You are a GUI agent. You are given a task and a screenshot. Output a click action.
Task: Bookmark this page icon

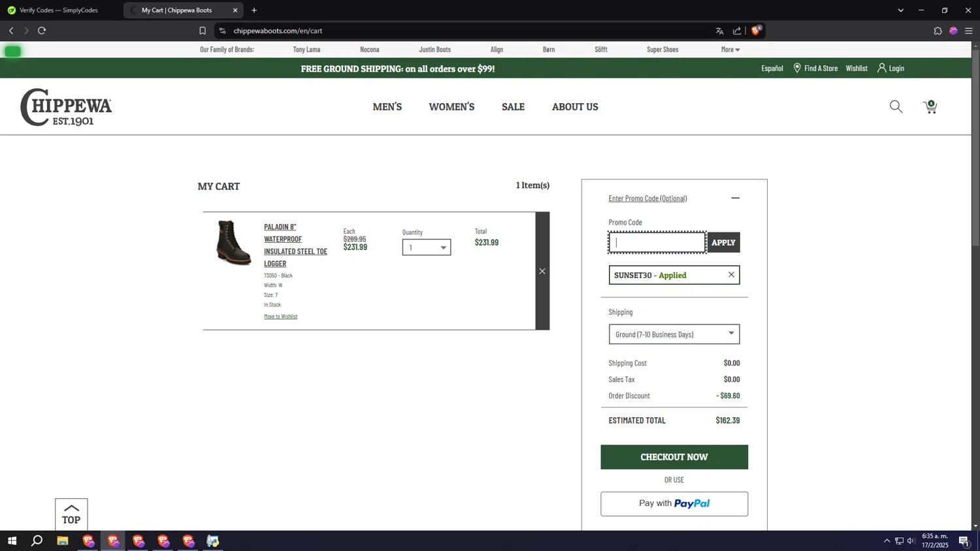[x=203, y=31]
